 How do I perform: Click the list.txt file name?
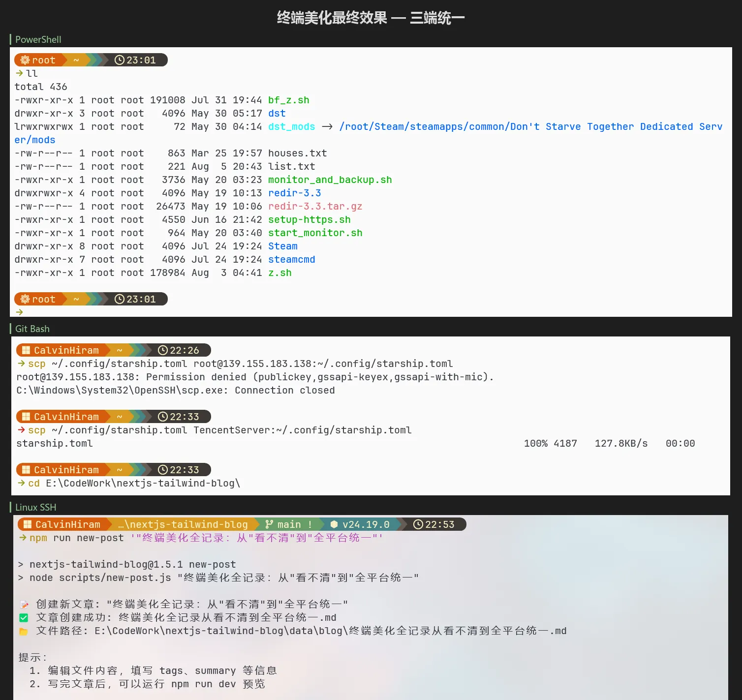tap(292, 167)
